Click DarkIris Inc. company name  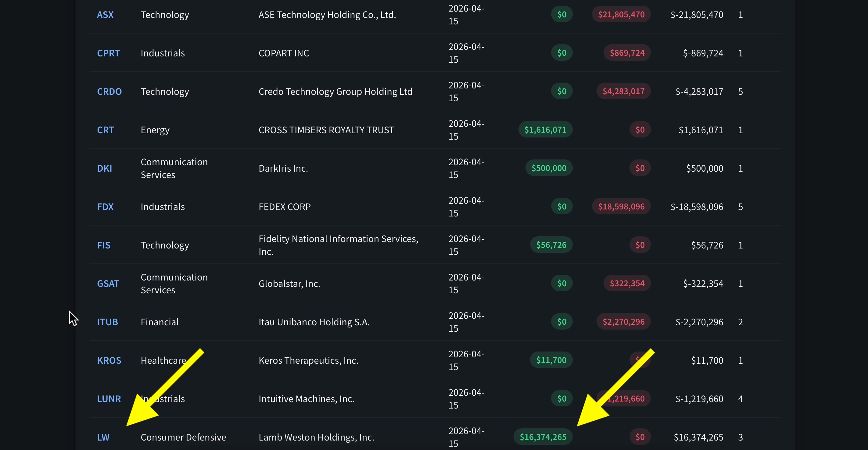pos(283,168)
